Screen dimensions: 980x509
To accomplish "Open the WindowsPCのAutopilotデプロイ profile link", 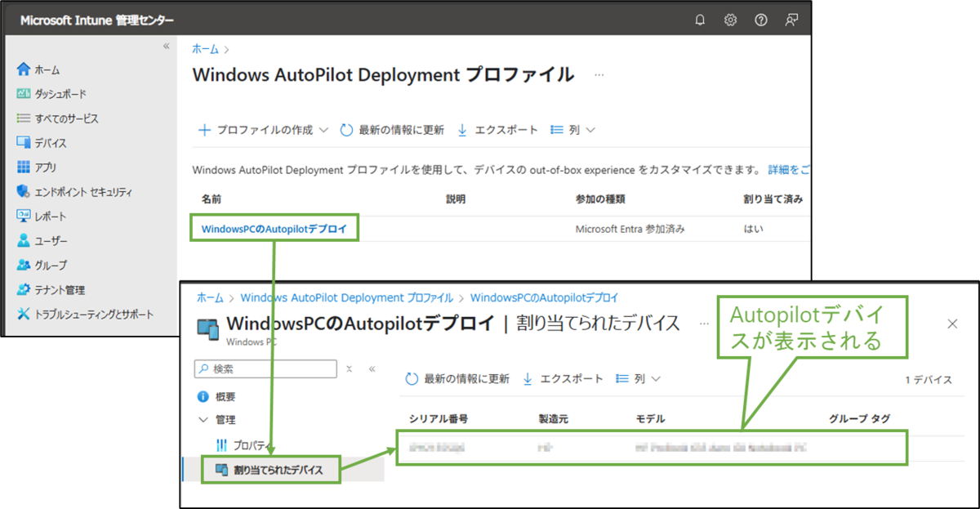I will point(274,228).
